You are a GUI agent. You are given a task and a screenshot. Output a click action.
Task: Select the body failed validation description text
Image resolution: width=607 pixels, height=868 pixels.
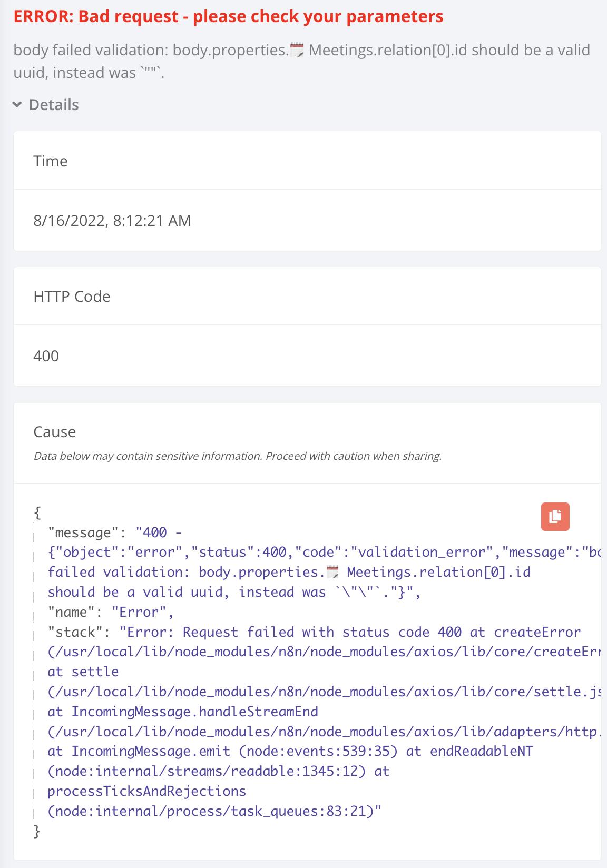pyautogui.click(x=301, y=61)
